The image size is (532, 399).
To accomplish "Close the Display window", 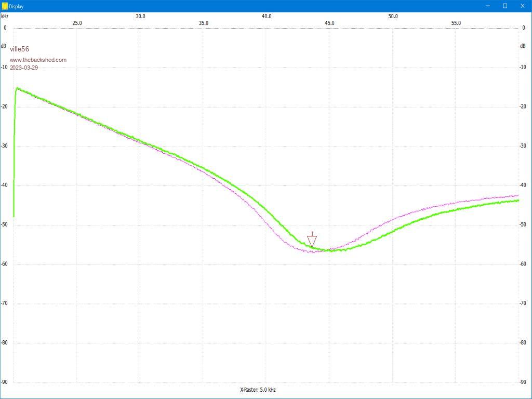I will (523, 6).
